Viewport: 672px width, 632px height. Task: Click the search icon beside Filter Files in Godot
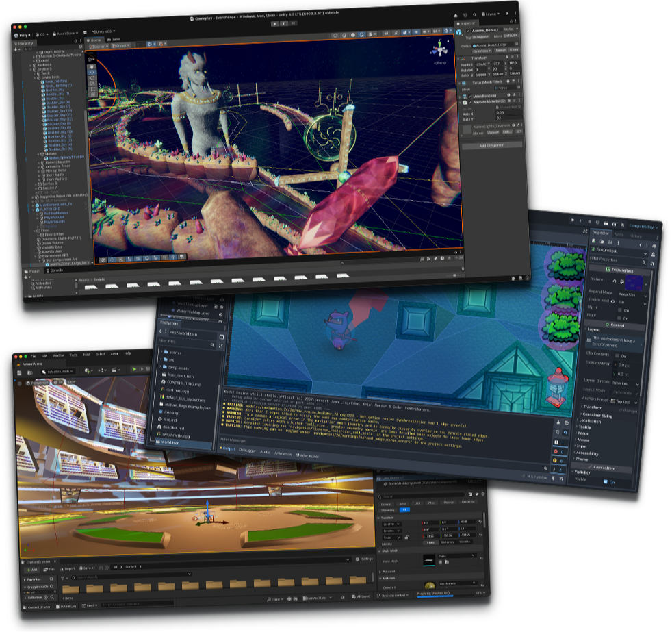click(x=212, y=344)
